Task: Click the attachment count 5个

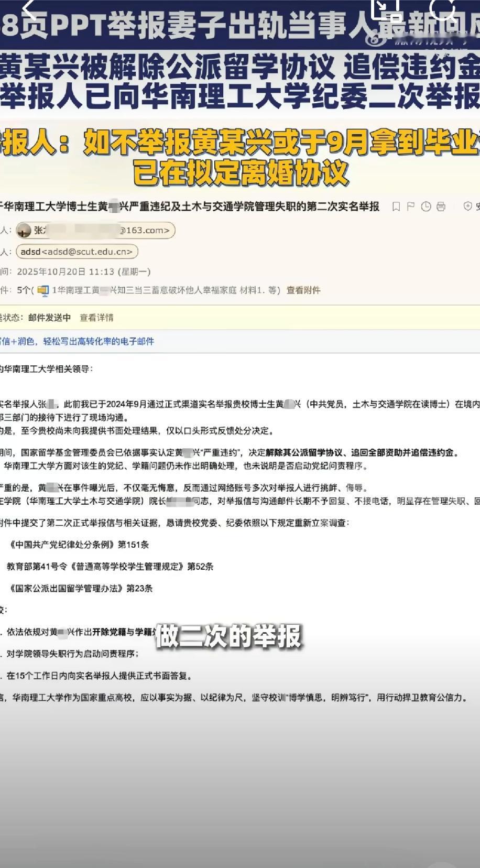Action: (24, 290)
